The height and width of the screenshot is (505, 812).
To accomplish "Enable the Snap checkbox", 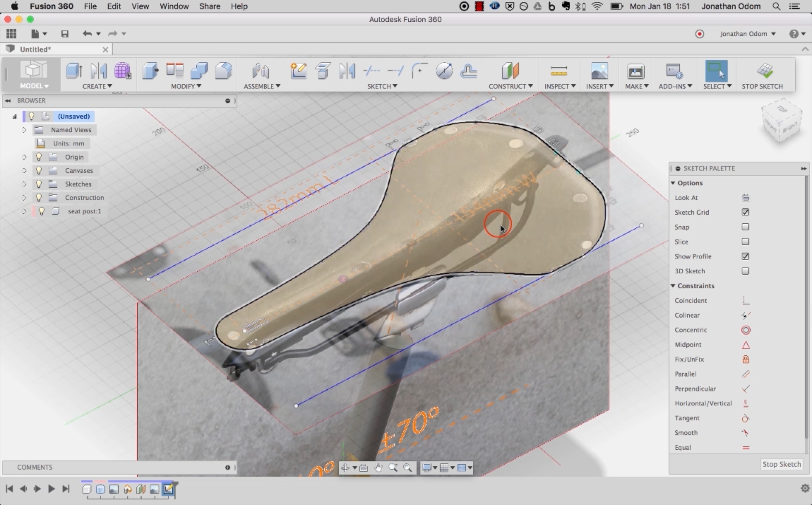I will pos(745,227).
